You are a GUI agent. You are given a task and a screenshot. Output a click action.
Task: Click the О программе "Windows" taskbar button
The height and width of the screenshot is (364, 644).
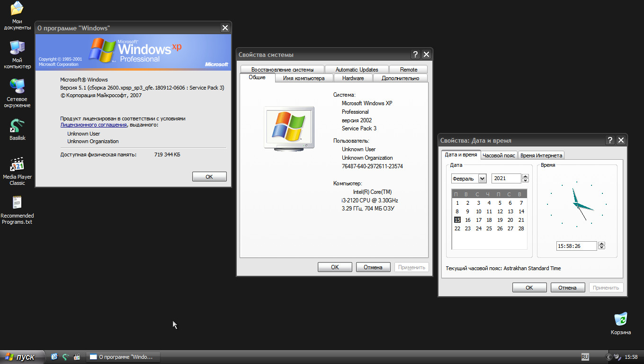tap(123, 357)
